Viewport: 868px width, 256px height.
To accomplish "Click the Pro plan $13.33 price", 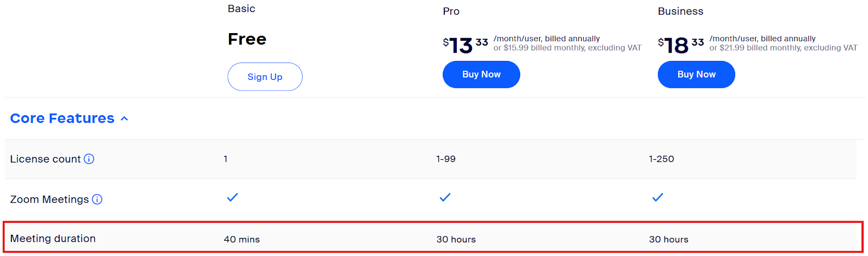I will tap(465, 45).
